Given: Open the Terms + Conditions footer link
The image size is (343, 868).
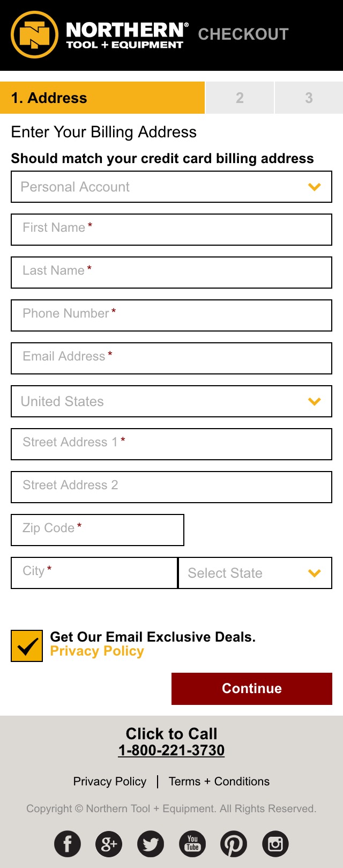Looking at the screenshot, I should click(219, 782).
